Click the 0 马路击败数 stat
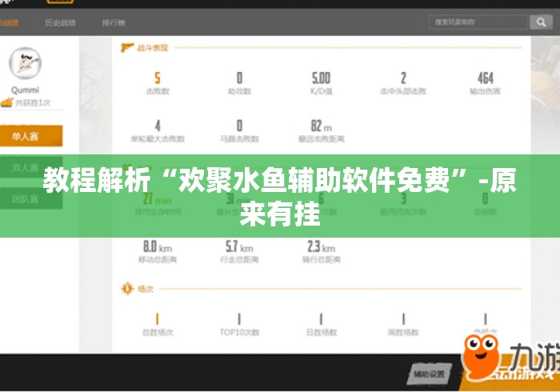This screenshot has width=560, height=392. click(x=239, y=131)
